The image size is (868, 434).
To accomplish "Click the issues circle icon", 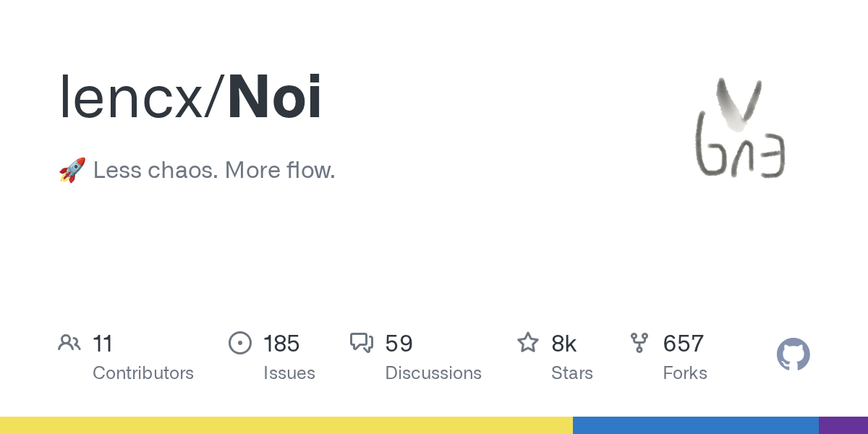I will 240,343.
